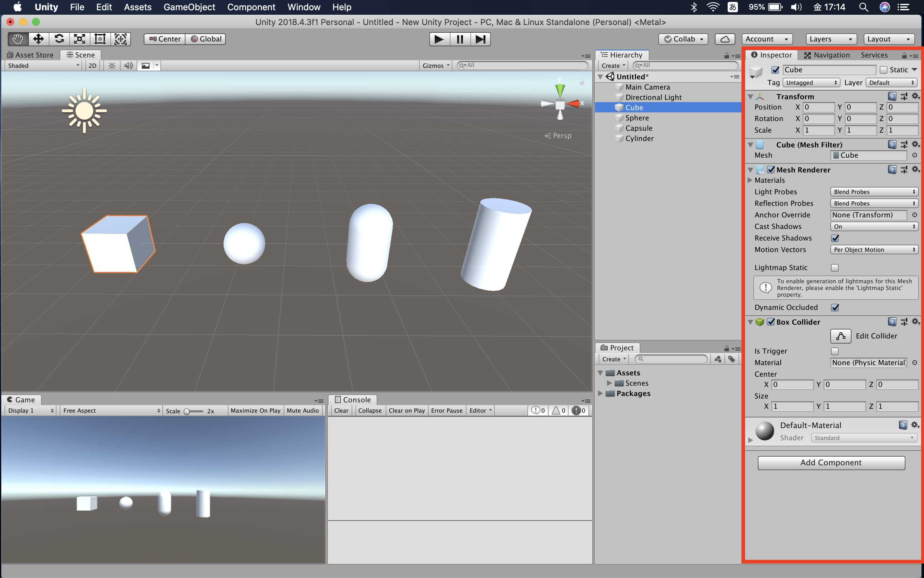Adjust the Game view Scale slider
924x578 pixels.
(x=193, y=411)
